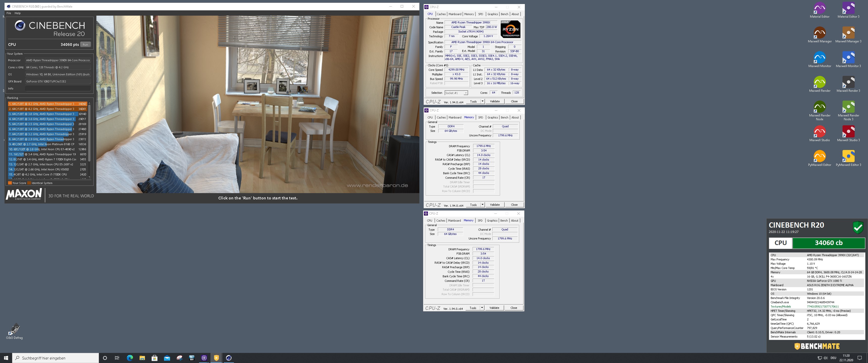
Task: Select ranking row 12 AMD Ryzen 7 1700X
Action: pyautogui.click(x=47, y=159)
